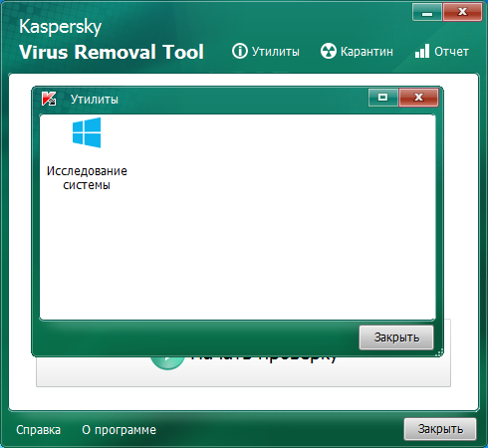Screen dimensions: 488x448
Task: Click the Kaspersky logo in Утилиты dialog
Action: 49,99
